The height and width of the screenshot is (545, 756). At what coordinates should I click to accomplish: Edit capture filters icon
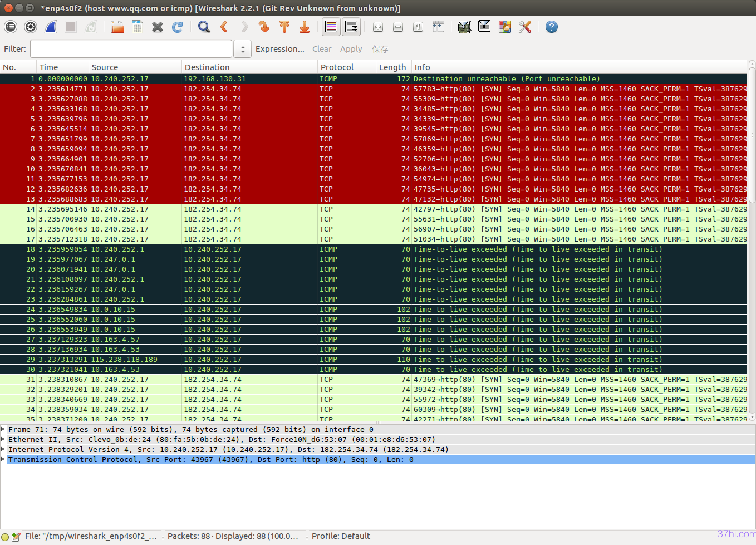point(464,27)
